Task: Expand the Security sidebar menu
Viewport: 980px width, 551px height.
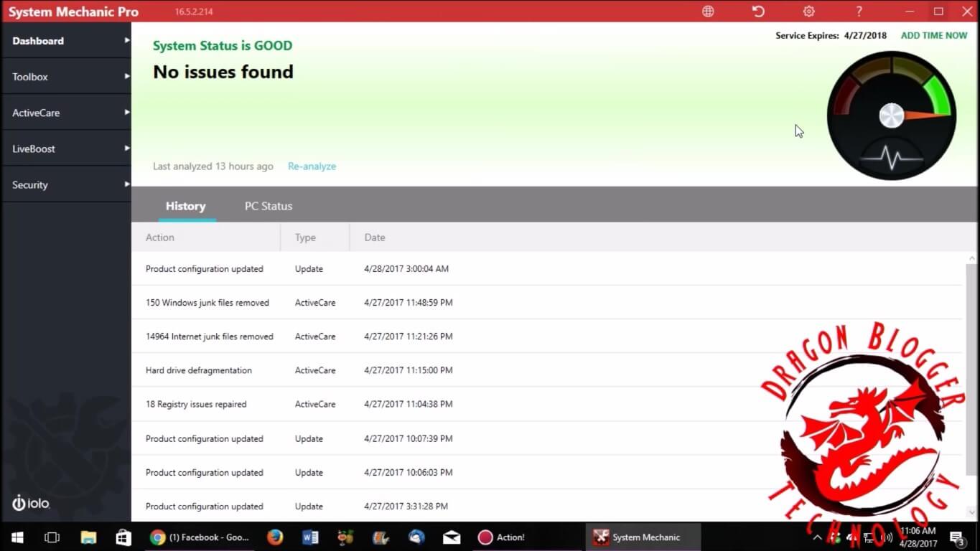Action: click(66, 184)
